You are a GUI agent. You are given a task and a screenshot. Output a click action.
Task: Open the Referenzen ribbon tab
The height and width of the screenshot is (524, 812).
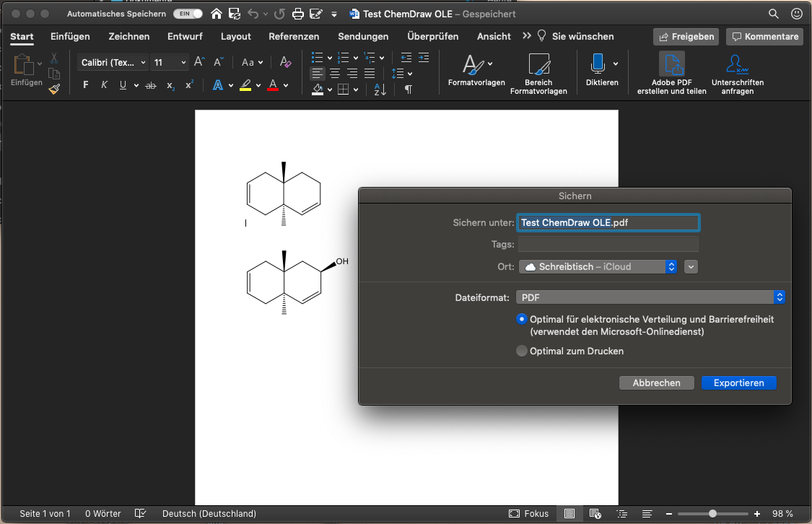pos(292,36)
